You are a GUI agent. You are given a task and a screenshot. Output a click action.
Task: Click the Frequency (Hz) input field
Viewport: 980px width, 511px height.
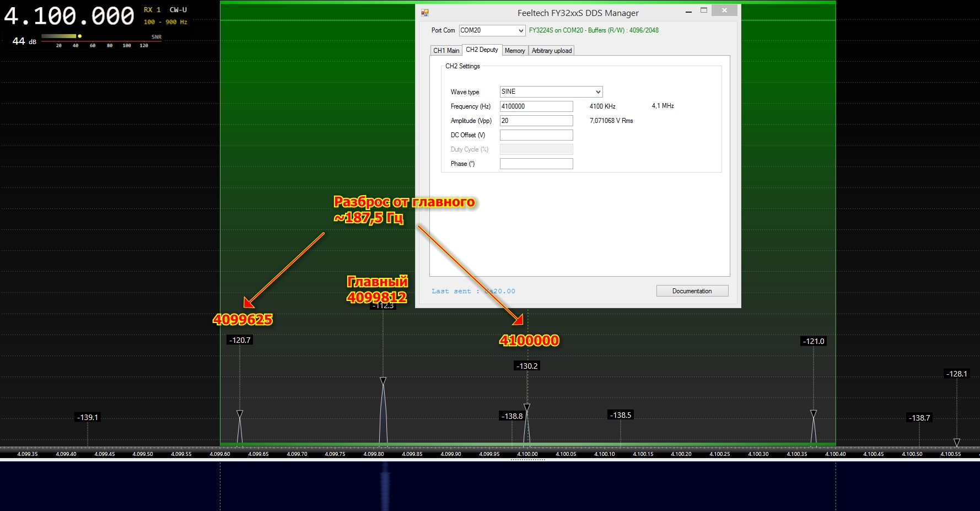536,106
